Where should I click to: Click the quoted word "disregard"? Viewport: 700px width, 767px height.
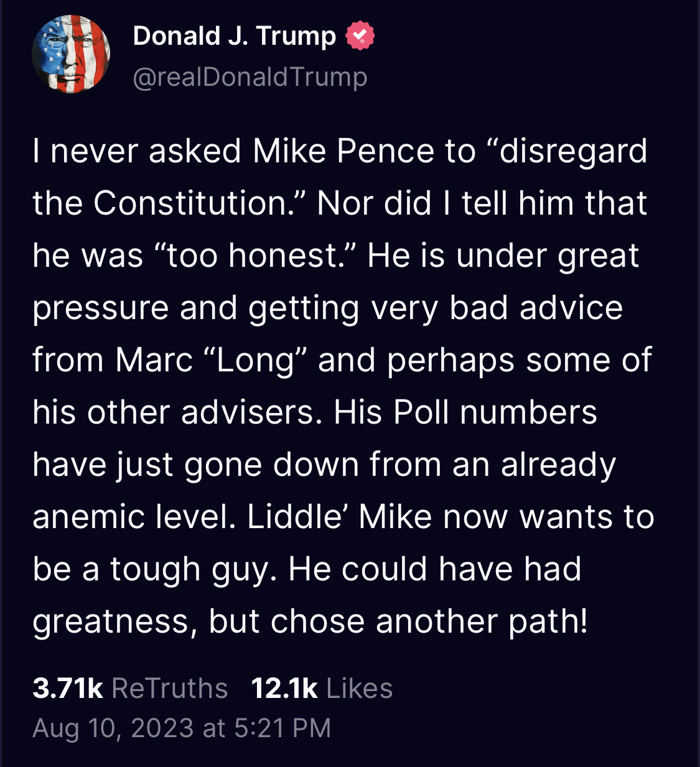click(572, 151)
